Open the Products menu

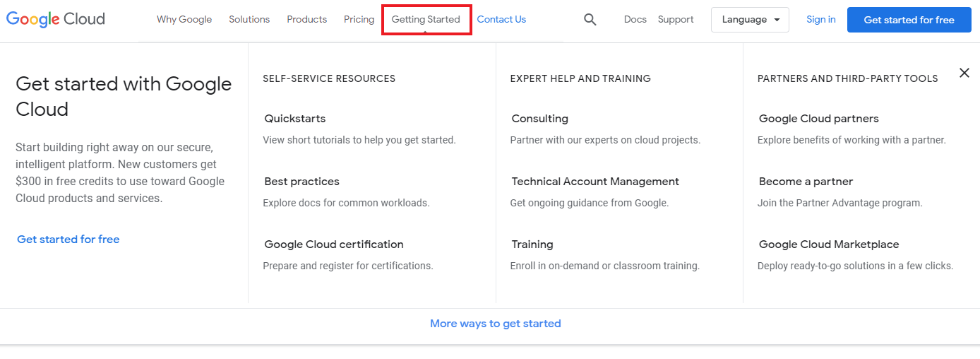(x=307, y=20)
